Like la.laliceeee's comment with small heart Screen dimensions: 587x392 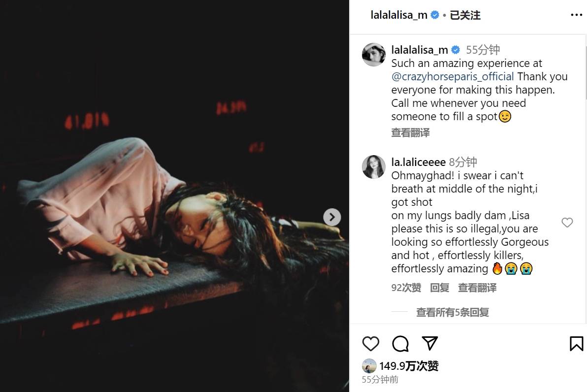coord(567,223)
